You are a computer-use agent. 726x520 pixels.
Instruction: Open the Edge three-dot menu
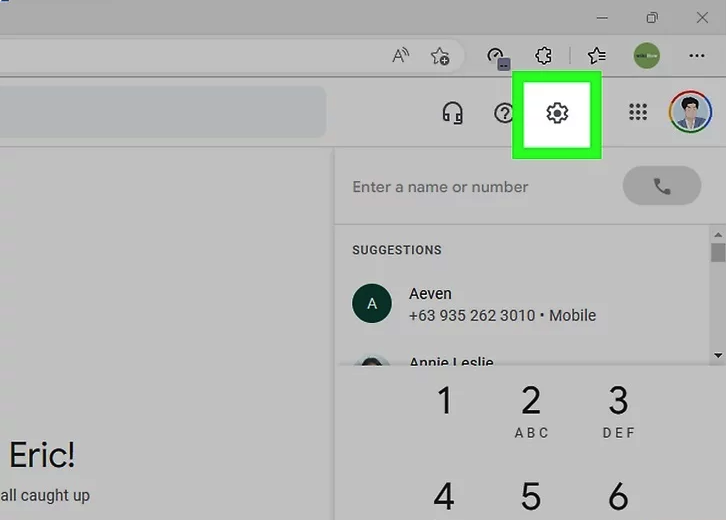tap(697, 56)
